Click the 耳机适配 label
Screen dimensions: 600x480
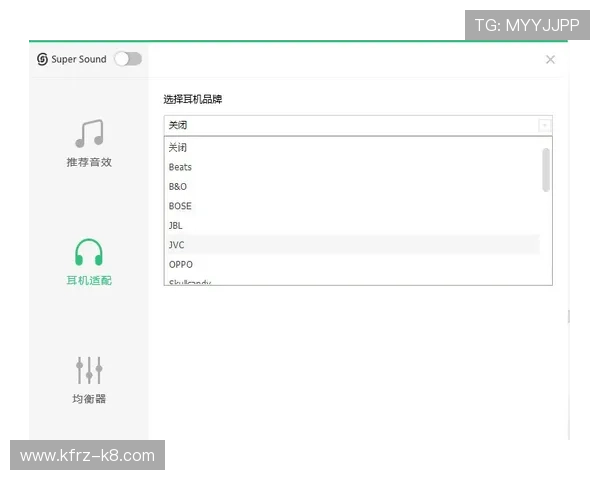coord(89,281)
